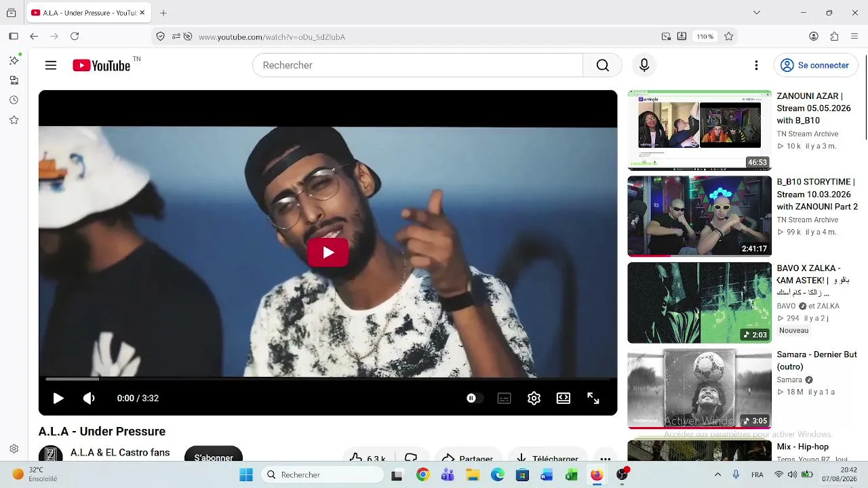Open the AI chatbot sparkle sidebar icon
This screenshot has width=868, height=488.
[x=14, y=60]
